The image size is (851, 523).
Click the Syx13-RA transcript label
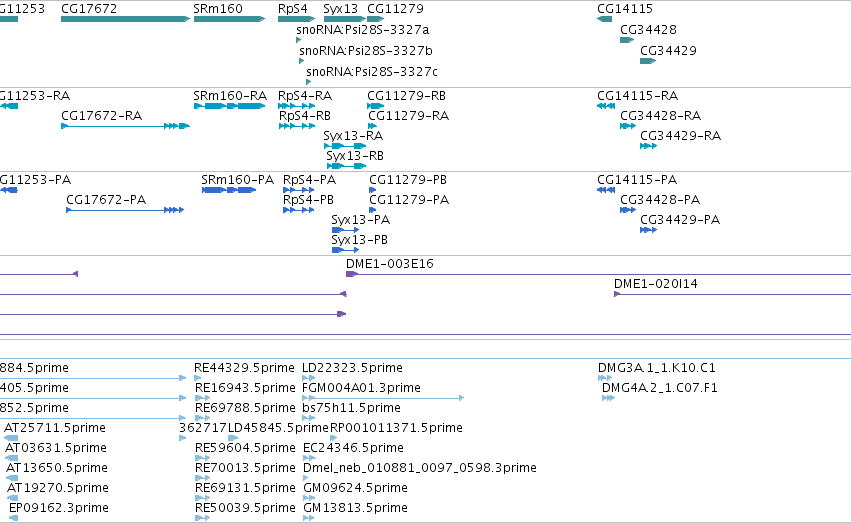pos(353,136)
